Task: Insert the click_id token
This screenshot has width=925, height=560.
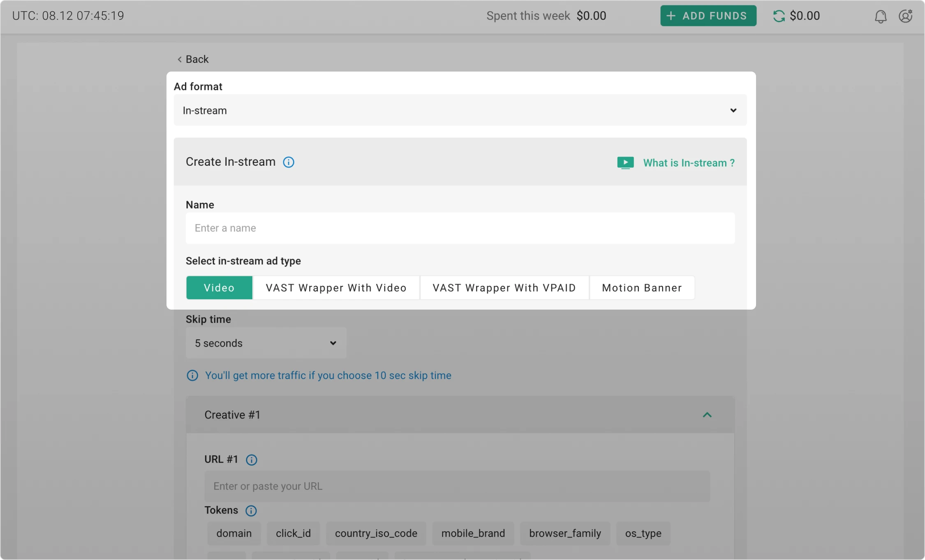Action: [293, 533]
